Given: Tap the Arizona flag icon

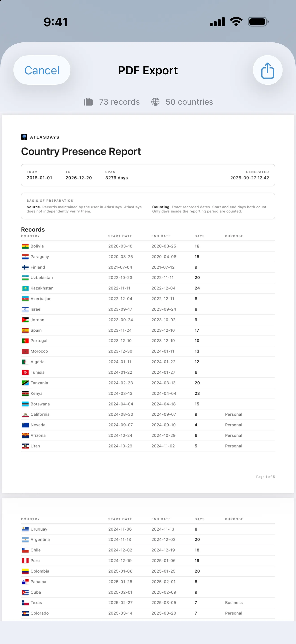Looking at the screenshot, I should (x=25, y=435).
